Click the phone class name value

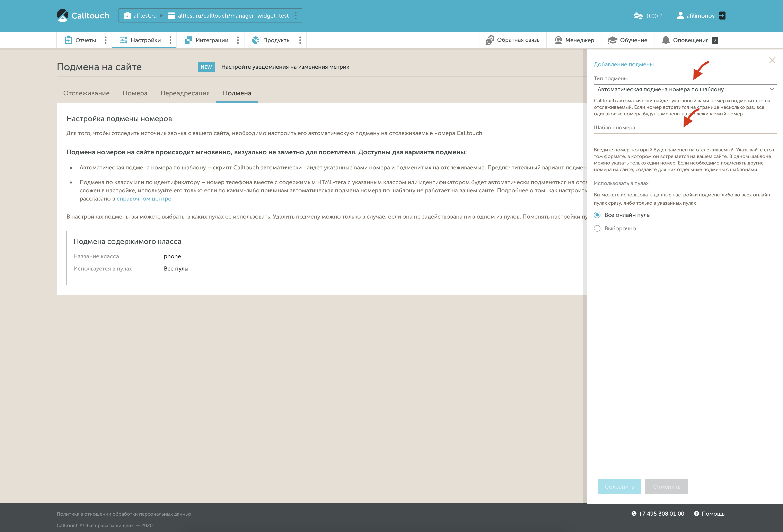pyautogui.click(x=173, y=256)
